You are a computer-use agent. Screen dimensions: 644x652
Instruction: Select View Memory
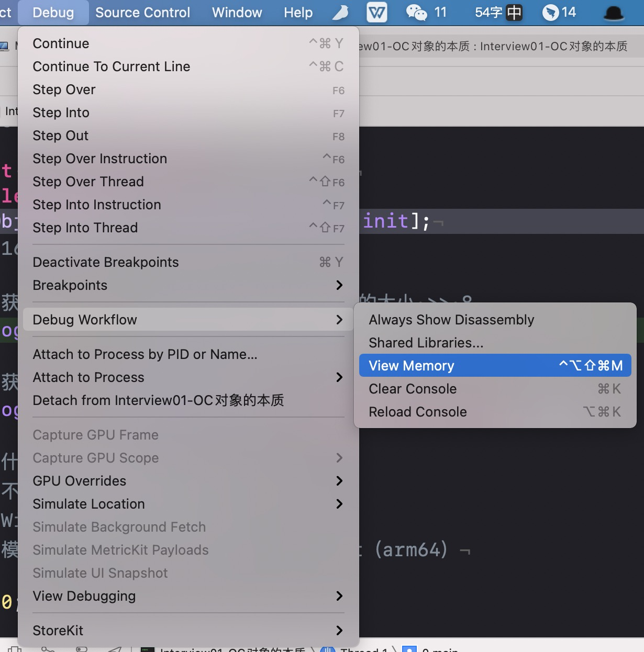tap(495, 366)
